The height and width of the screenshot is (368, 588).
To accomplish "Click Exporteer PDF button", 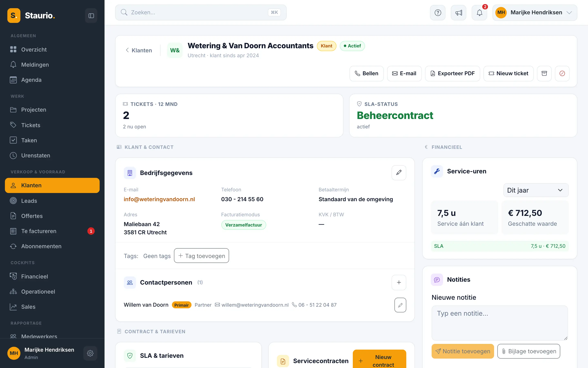I will pyautogui.click(x=452, y=74).
